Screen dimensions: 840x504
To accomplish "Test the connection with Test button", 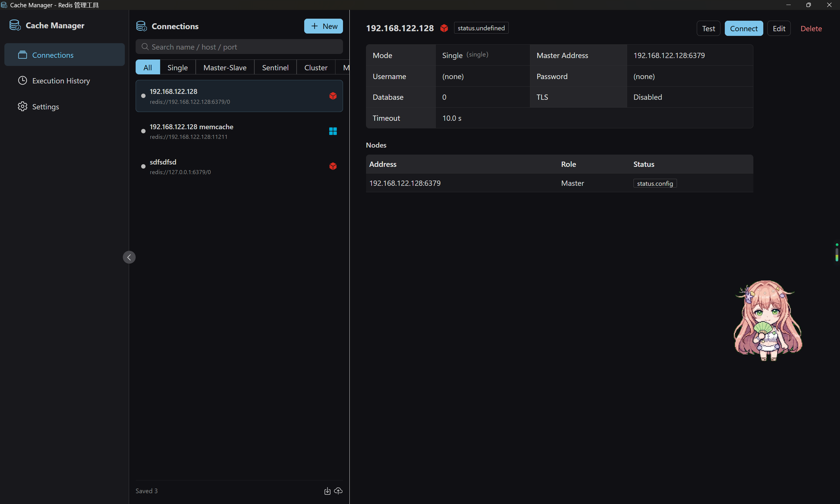I will [708, 29].
